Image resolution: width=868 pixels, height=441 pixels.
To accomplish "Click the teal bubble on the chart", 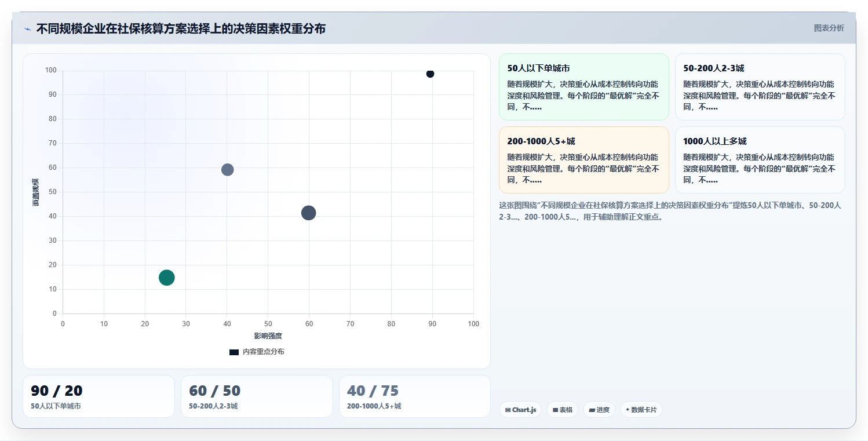I will click(166, 278).
